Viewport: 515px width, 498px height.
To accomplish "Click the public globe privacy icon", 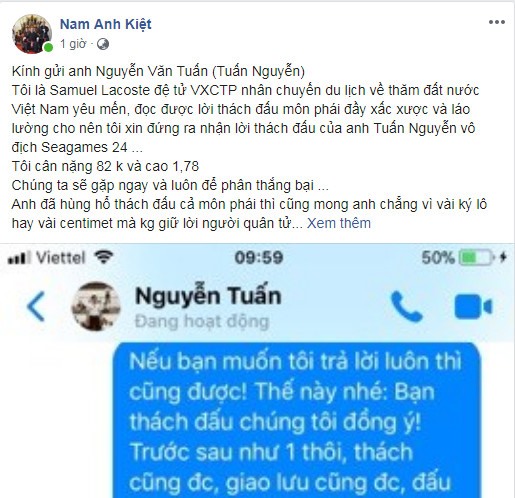I will pos(103,44).
